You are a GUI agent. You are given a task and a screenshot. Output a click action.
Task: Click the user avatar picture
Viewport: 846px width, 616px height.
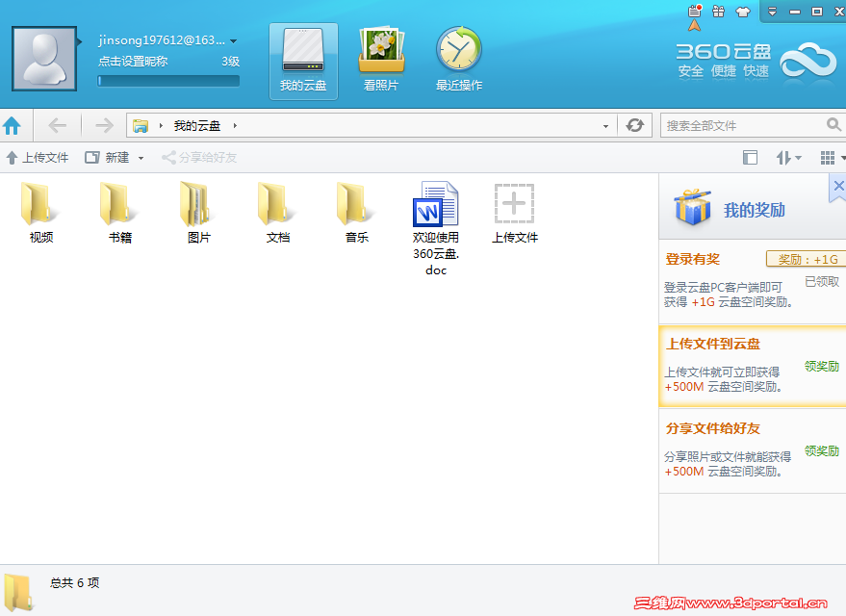[44, 59]
